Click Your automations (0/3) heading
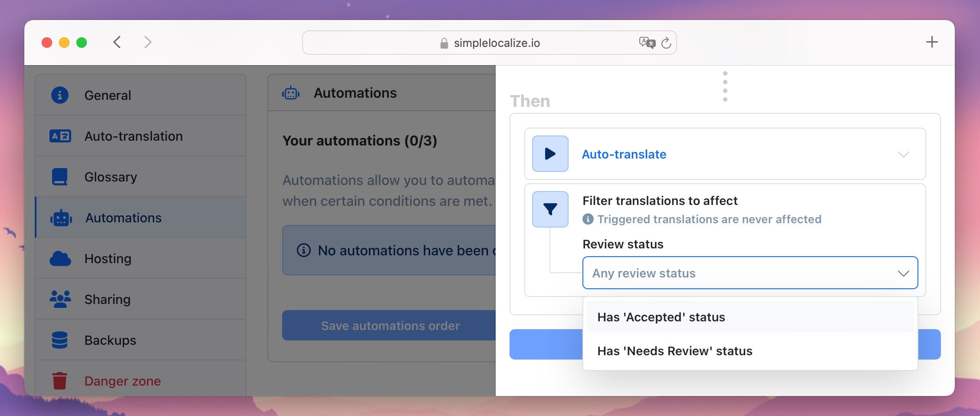 [359, 141]
